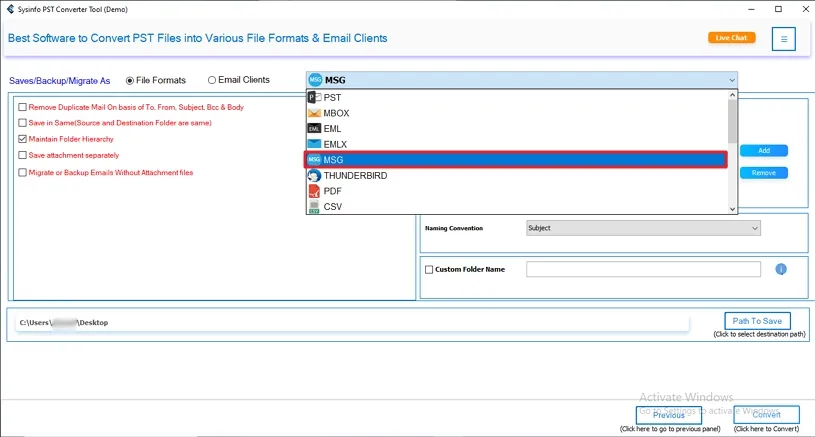Uncheck Maintain Folder Hierarchy
This screenshot has height=437, width=815.
coord(22,139)
